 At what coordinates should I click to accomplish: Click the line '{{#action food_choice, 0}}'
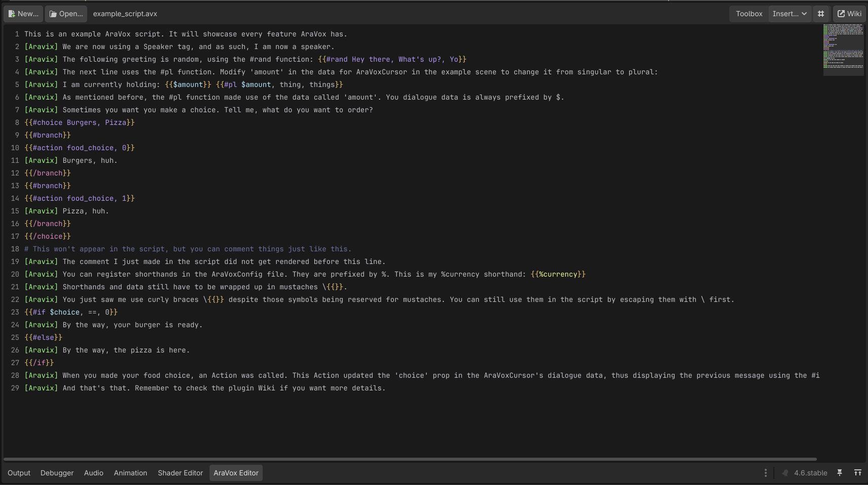tap(79, 148)
